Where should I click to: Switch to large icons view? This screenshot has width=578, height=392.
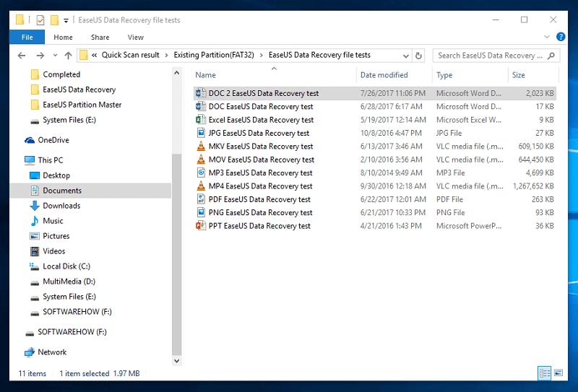pos(558,373)
